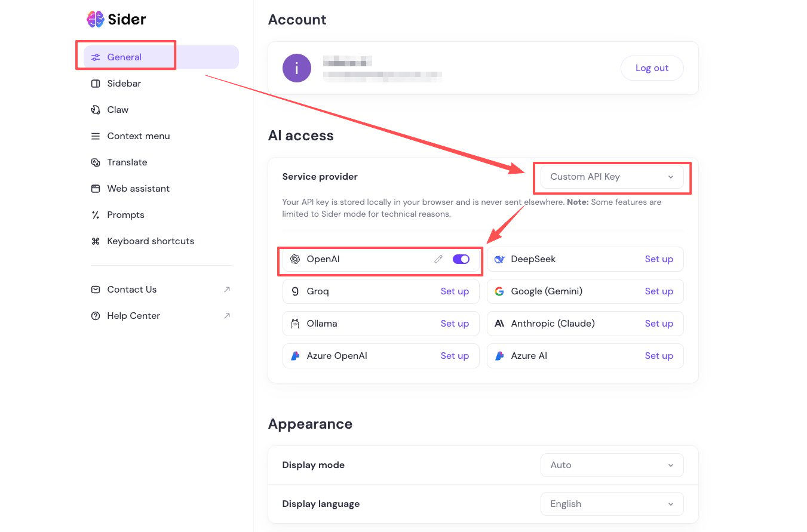
Task: Open the General settings section
Action: (161, 57)
